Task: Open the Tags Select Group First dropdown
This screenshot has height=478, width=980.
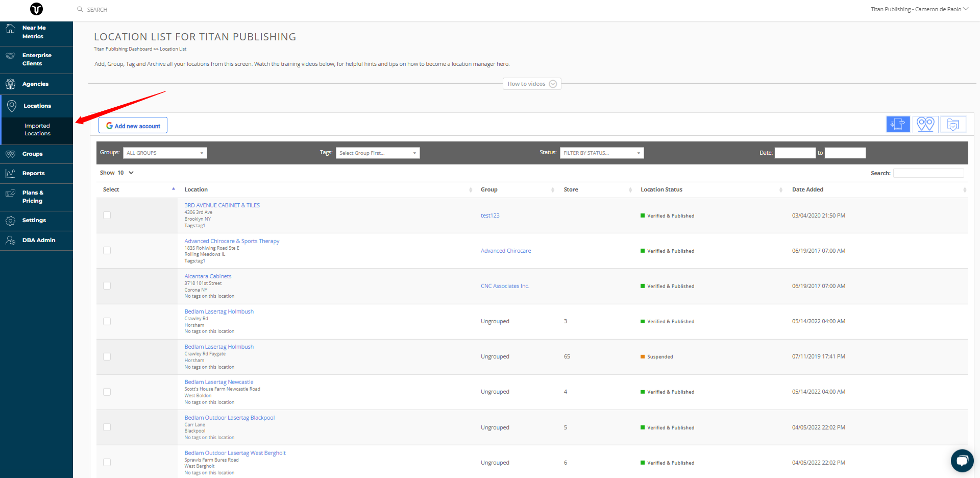Action: click(x=378, y=153)
